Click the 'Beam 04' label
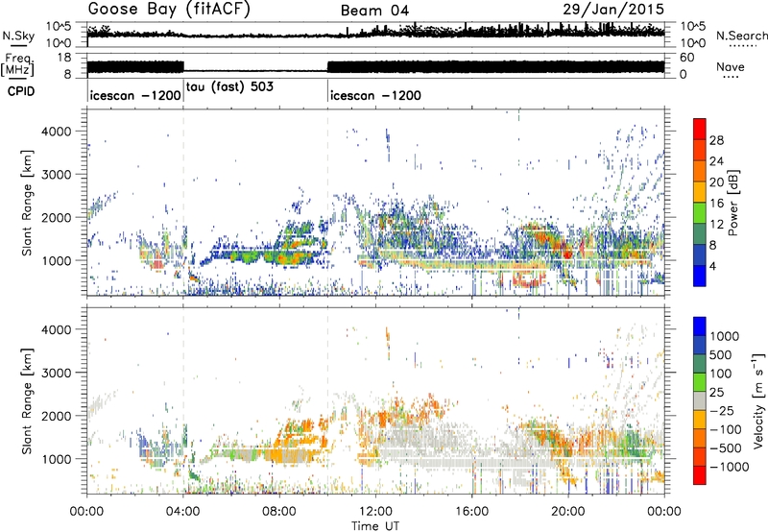The image size is (768, 532). tap(374, 11)
